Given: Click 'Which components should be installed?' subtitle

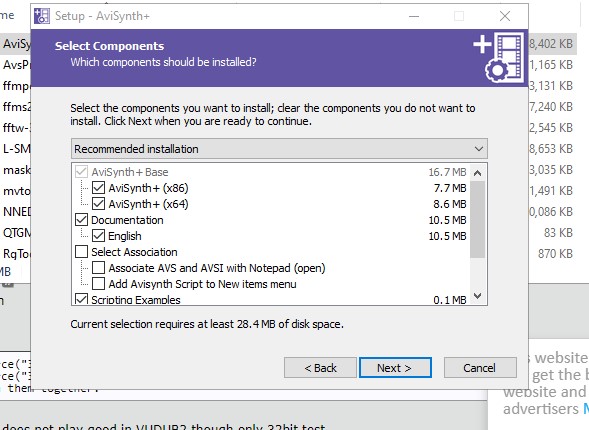Looking at the screenshot, I should click(163, 62).
